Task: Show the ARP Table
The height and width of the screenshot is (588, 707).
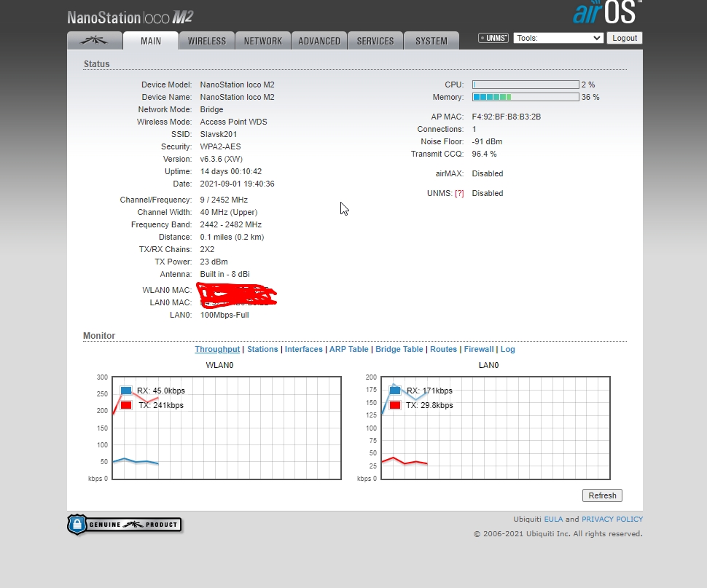Action: [x=349, y=349]
